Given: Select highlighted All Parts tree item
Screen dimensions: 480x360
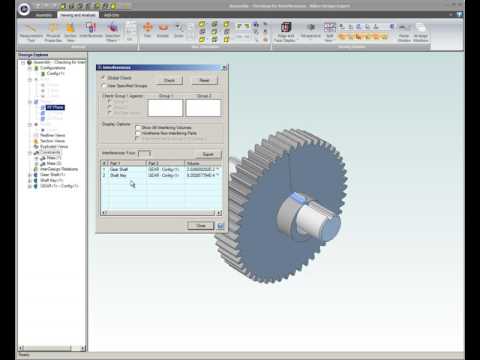Looking at the screenshot, I should point(55,107).
